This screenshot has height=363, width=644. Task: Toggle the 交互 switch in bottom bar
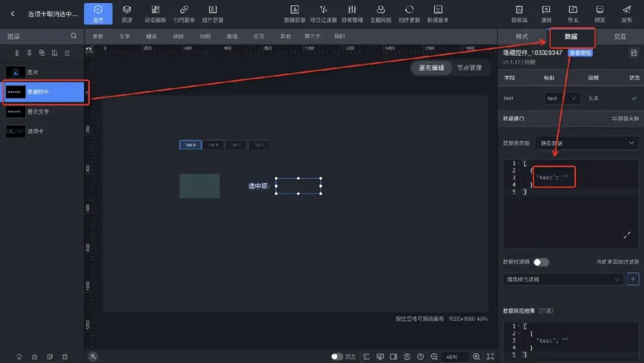click(x=337, y=356)
